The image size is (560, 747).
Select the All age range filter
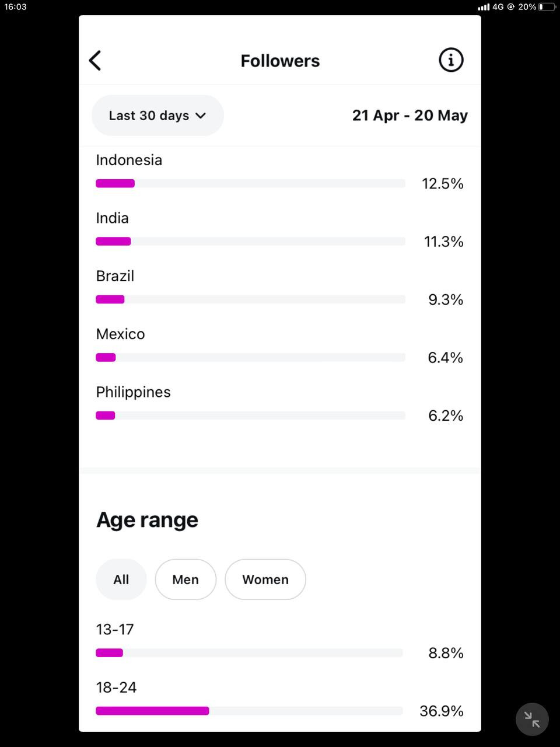pyautogui.click(x=121, y=580)
